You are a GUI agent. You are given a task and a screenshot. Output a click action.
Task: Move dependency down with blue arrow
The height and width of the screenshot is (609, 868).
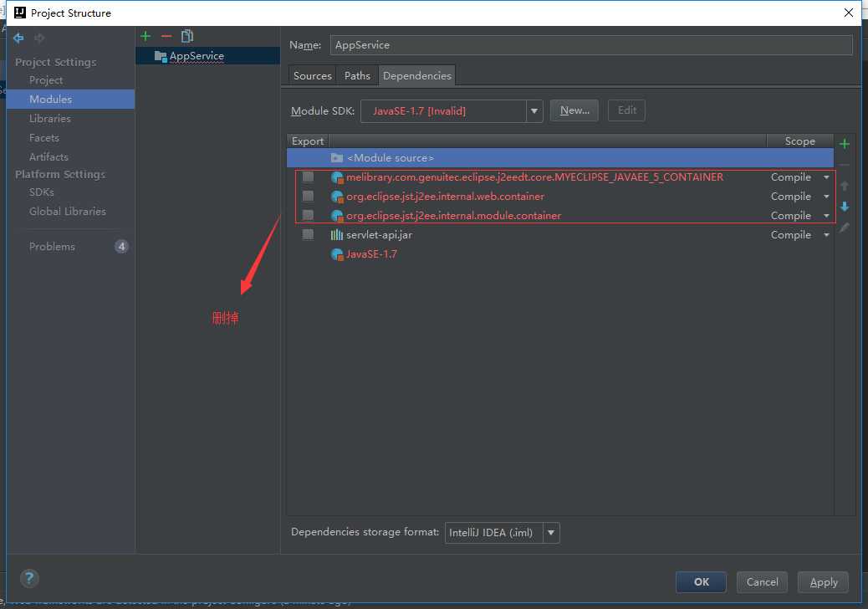pyautogui.click(x=845, y=207)
